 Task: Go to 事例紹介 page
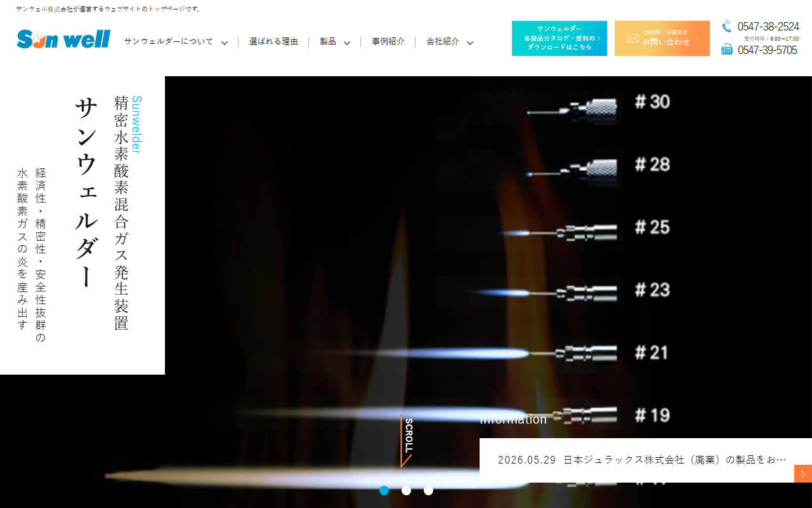click(x=388, y=41)
